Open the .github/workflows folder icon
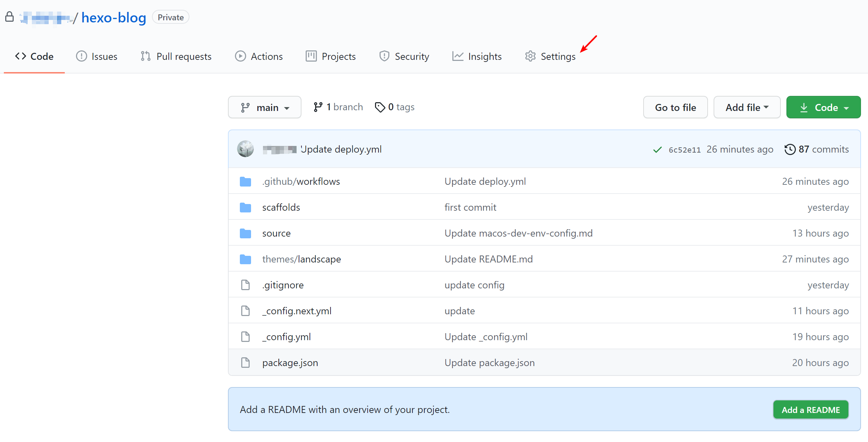868x442 pixels. (x=245, y=182)
